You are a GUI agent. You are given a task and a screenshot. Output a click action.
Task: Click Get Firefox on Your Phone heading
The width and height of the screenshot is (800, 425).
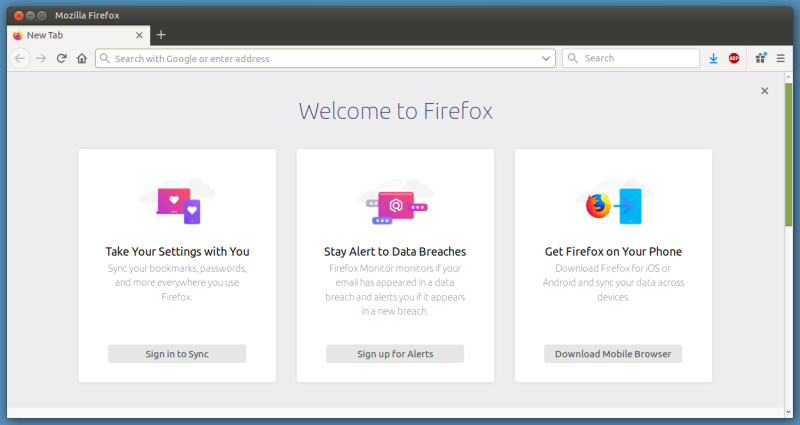pyautogui.click(x=613, y=252)
